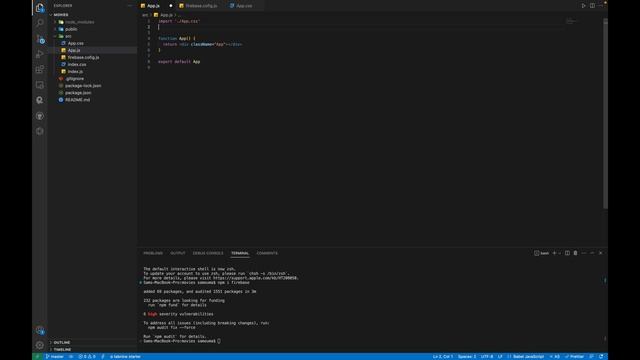Click the terminal prompt input line
This screenshot has width=640, height=360.
[182, 341]
